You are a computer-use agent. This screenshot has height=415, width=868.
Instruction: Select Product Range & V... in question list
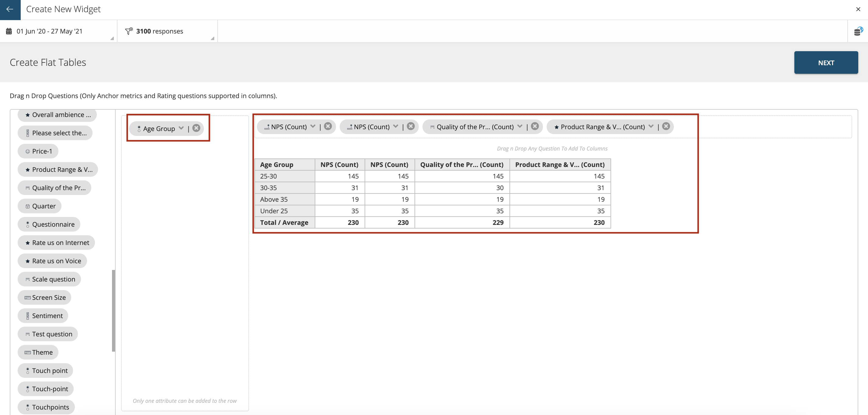point(58,169)
